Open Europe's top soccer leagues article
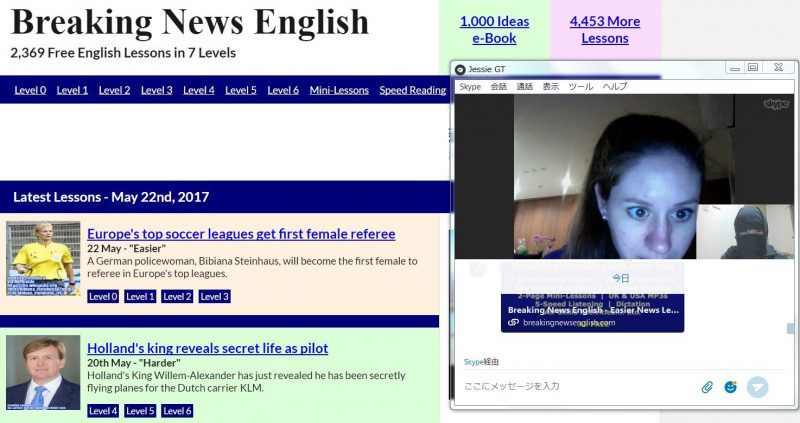Viewport: 800px width, 423px height. pos(241,234)
